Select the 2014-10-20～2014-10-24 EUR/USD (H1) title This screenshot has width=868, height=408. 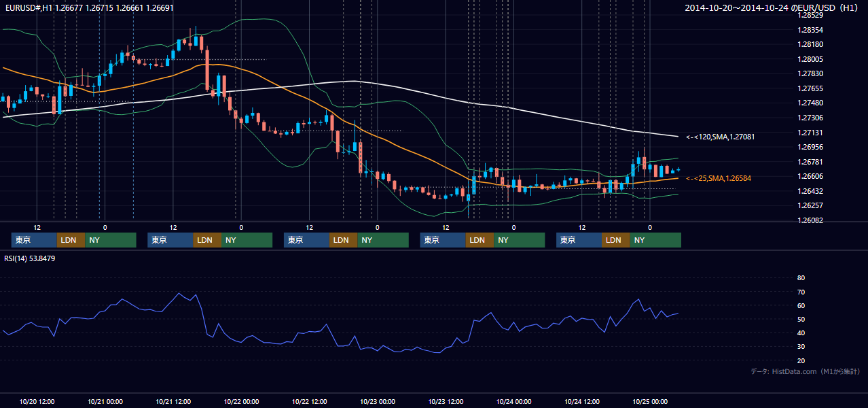coord(772,8)
